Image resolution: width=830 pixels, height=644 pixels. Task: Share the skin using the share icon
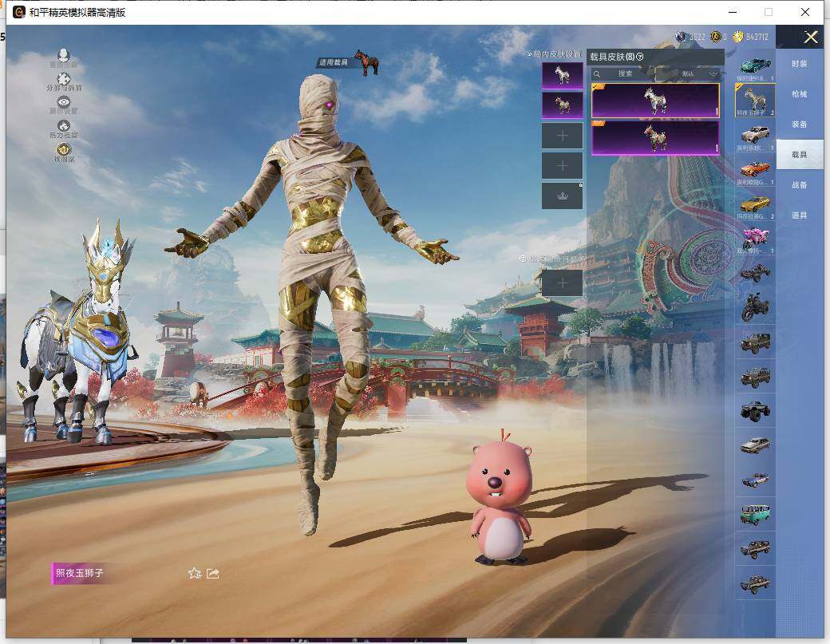pyautogui.click(x=213, y=574)
